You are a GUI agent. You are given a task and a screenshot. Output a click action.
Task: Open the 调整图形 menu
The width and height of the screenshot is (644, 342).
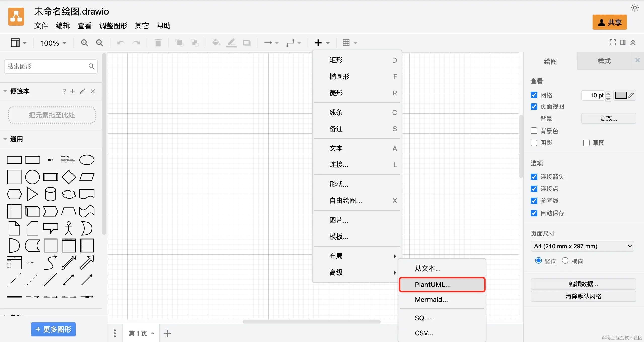(113, 26)
